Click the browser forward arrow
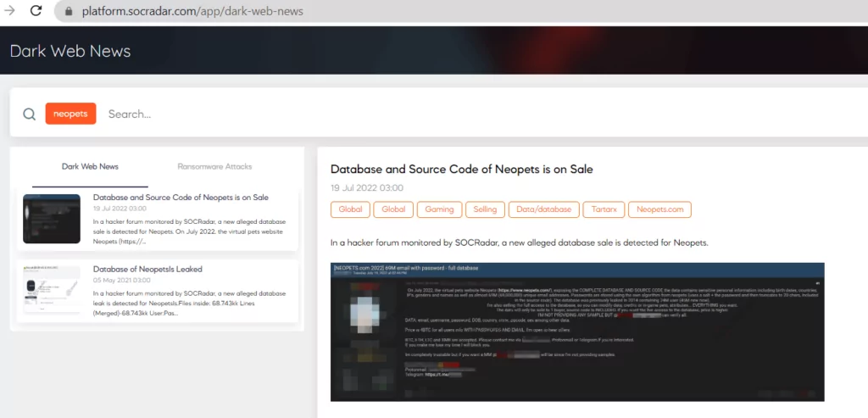The height and width of the screenshot is (418, 868). pos(9,10)
